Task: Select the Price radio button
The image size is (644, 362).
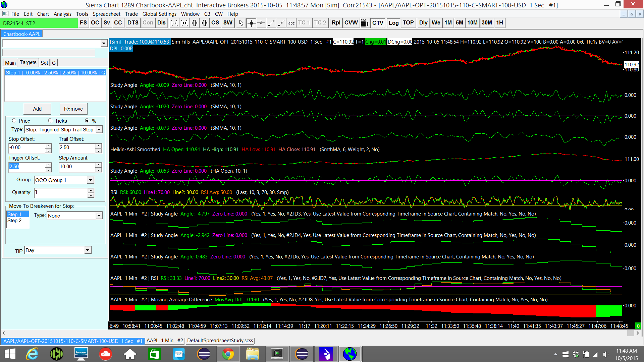Action: pyautogui.click(x=14, y=121)
